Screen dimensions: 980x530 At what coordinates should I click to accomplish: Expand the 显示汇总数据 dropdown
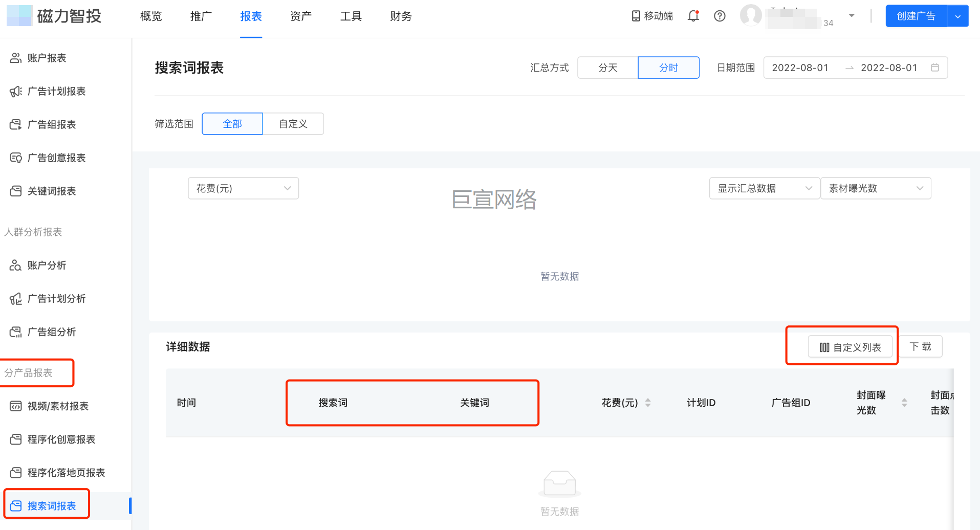pyautogui.click(x=764, y=188)
